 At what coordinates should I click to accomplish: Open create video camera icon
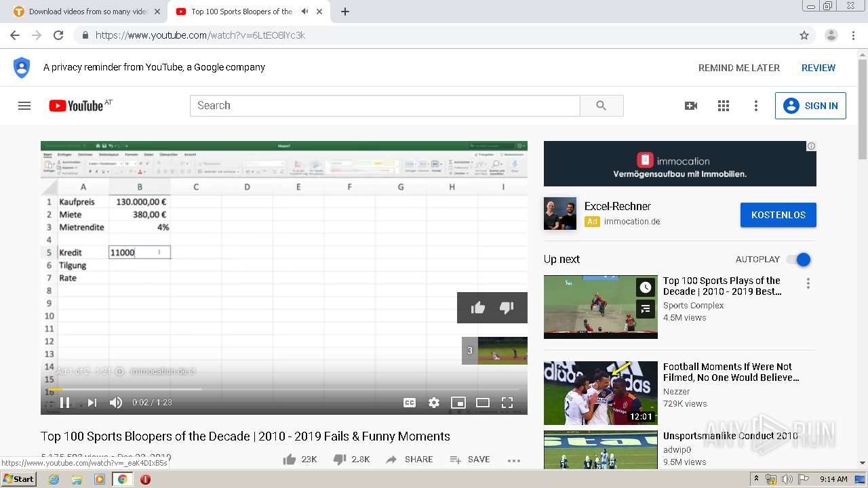[x=691, y=106]
